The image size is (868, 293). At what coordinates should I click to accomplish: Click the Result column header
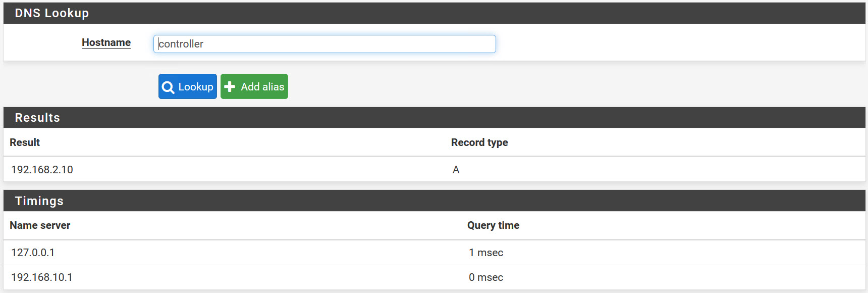coord(25,142)
